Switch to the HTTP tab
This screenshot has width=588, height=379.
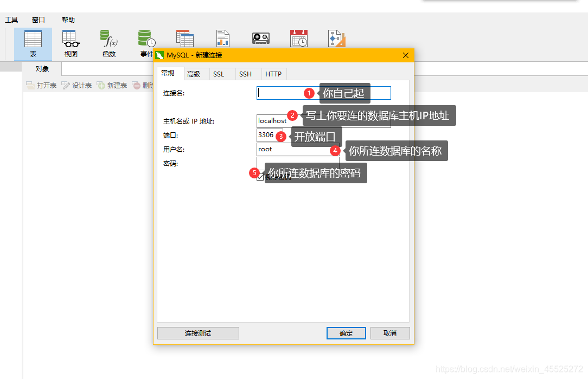[273, 74]
